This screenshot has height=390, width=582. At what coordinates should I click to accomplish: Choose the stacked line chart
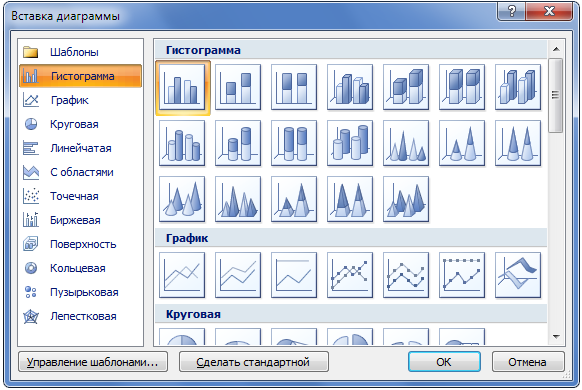[x=238, y=275]
